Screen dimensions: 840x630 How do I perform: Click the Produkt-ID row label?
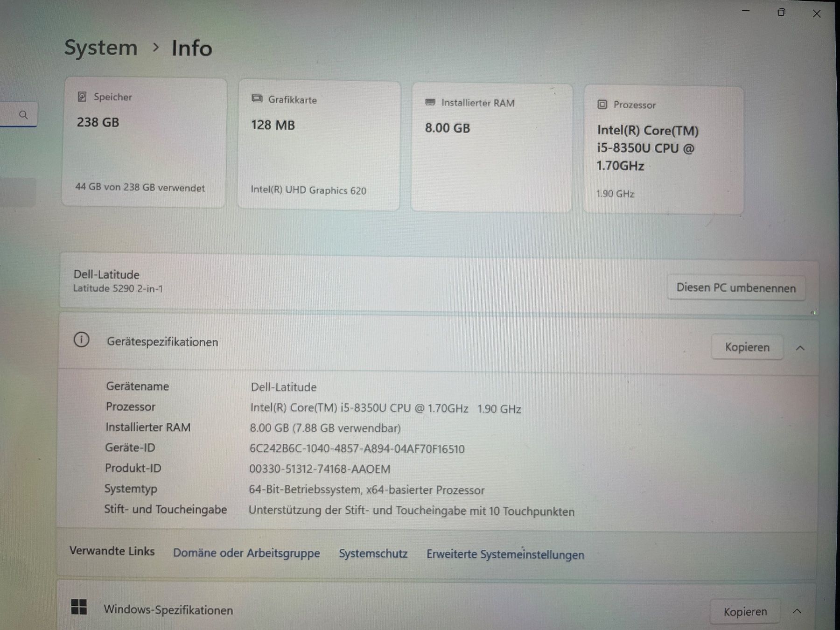click(x=133, y=468)
